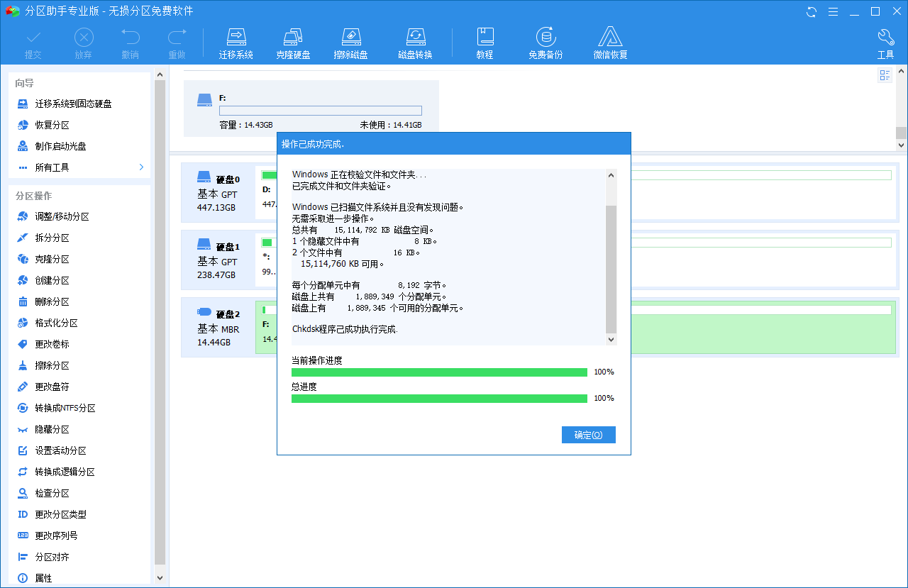Open the 克隆硬盘 clone disk tool

coord(293,44)
